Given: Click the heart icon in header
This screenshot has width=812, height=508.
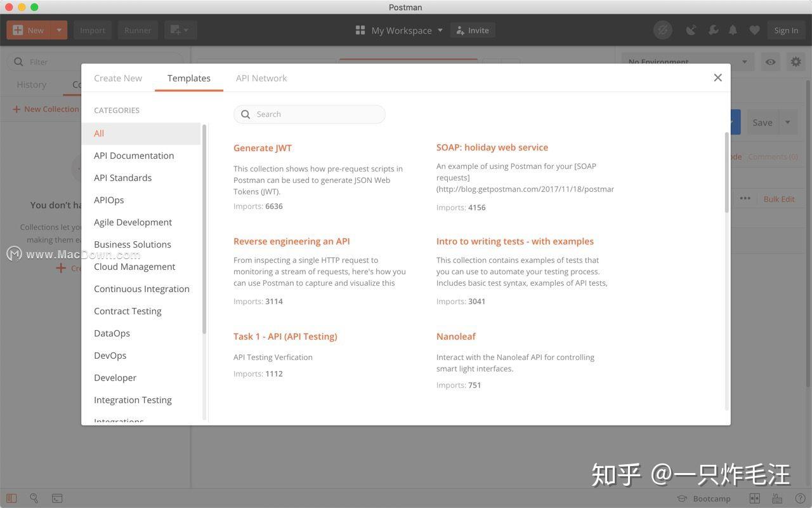Looking at the screenshot, I should pyautogui.click(x=754, y=30).
